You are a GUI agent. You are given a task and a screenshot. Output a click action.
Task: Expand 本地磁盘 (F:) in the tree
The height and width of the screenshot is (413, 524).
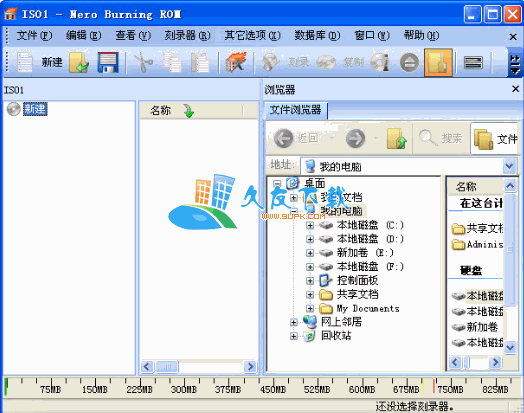pos(310,267)
